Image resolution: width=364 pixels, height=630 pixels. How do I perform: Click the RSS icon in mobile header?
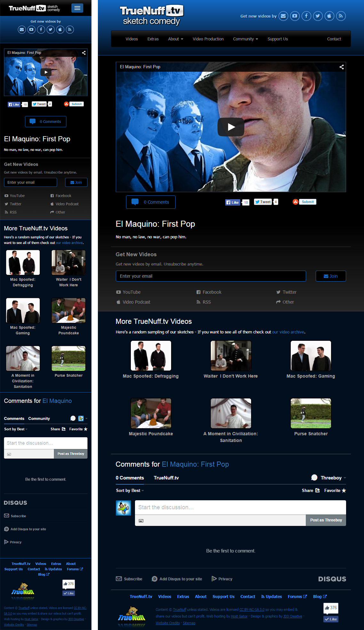(x=70, y=30)
